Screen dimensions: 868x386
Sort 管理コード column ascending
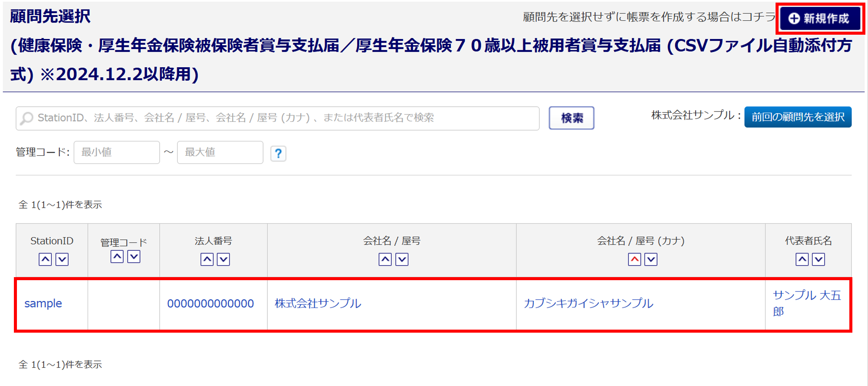117,257
